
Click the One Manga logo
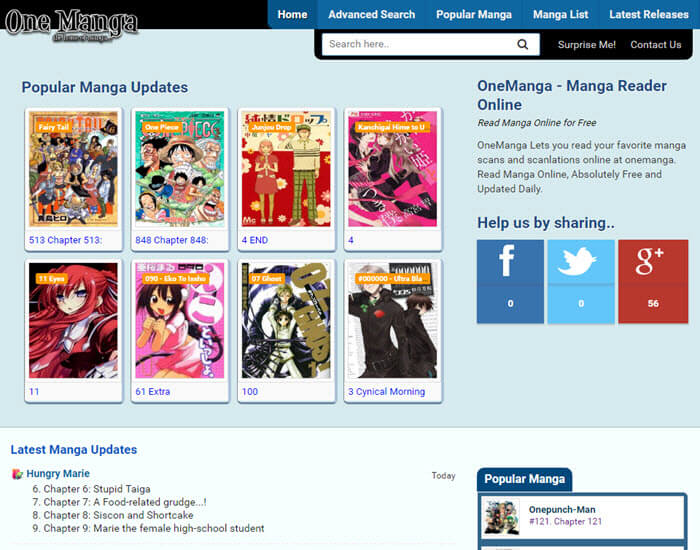tap(71, 25)
